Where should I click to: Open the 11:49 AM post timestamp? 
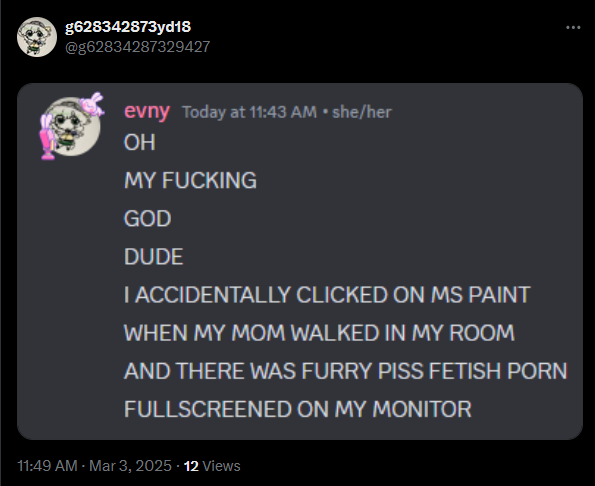47,466
